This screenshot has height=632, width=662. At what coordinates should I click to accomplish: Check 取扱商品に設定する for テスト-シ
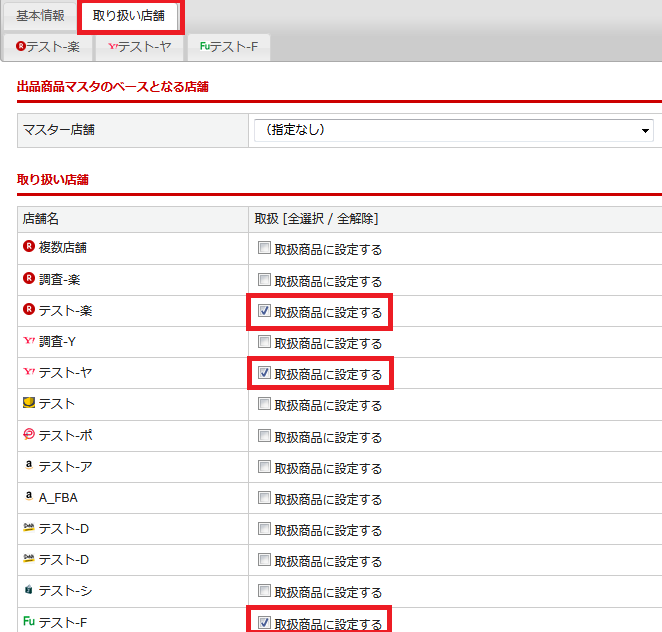[264, 590]
